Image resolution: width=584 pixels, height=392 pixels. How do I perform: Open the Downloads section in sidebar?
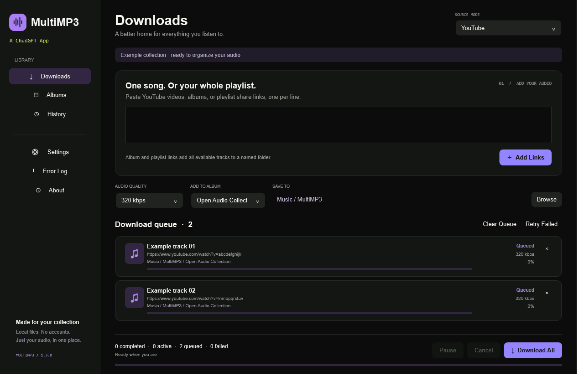click(x=50, y=77)
